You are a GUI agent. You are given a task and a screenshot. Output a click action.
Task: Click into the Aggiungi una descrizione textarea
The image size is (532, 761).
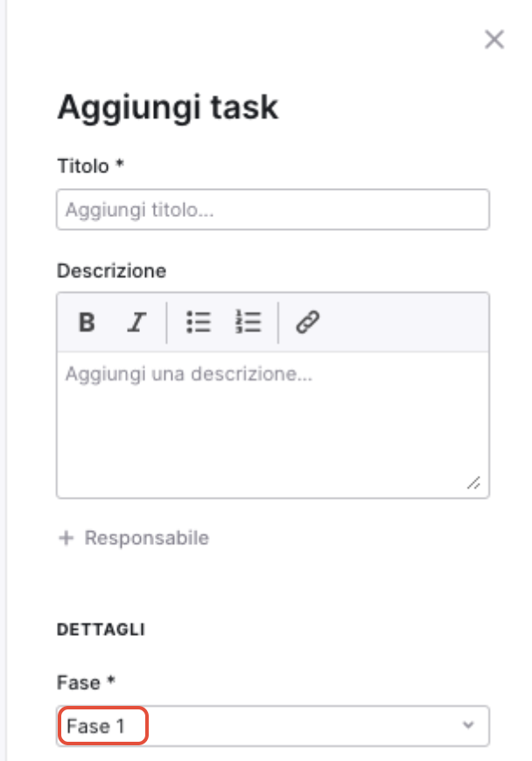[x=273, y=424]
